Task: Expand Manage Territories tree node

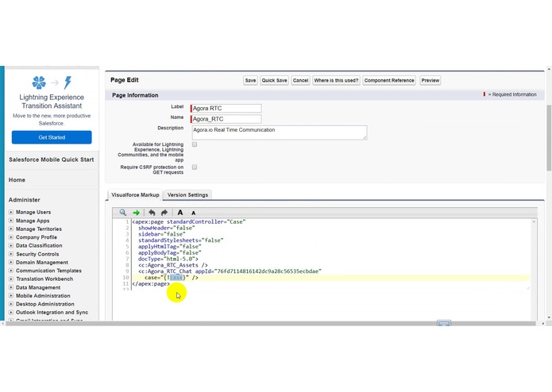Action: click(11, 229)
